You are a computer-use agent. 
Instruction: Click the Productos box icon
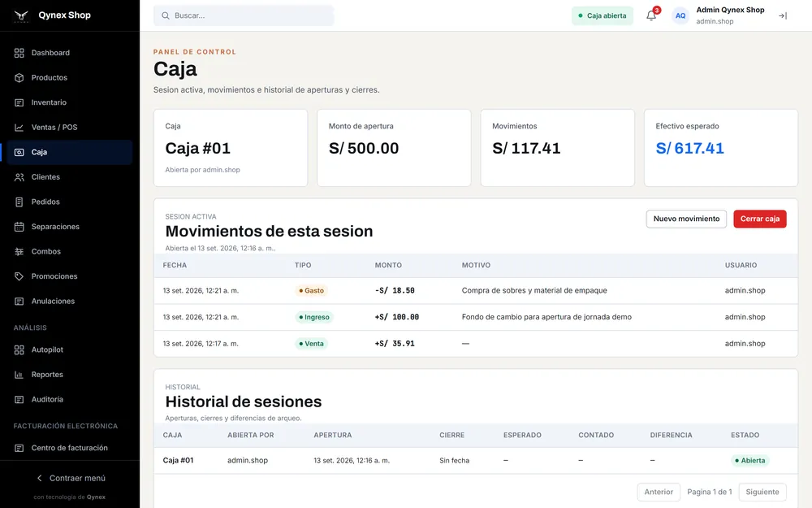[19, 78]
